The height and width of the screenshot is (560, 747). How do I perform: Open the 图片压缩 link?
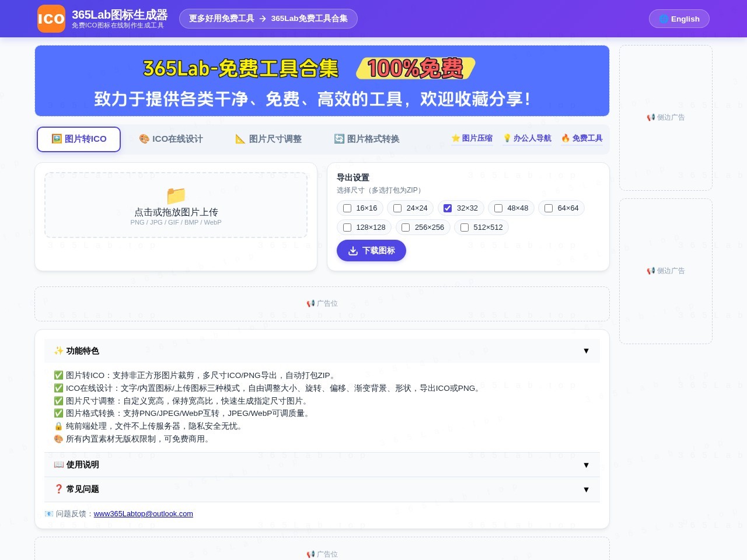pos(472,138)
